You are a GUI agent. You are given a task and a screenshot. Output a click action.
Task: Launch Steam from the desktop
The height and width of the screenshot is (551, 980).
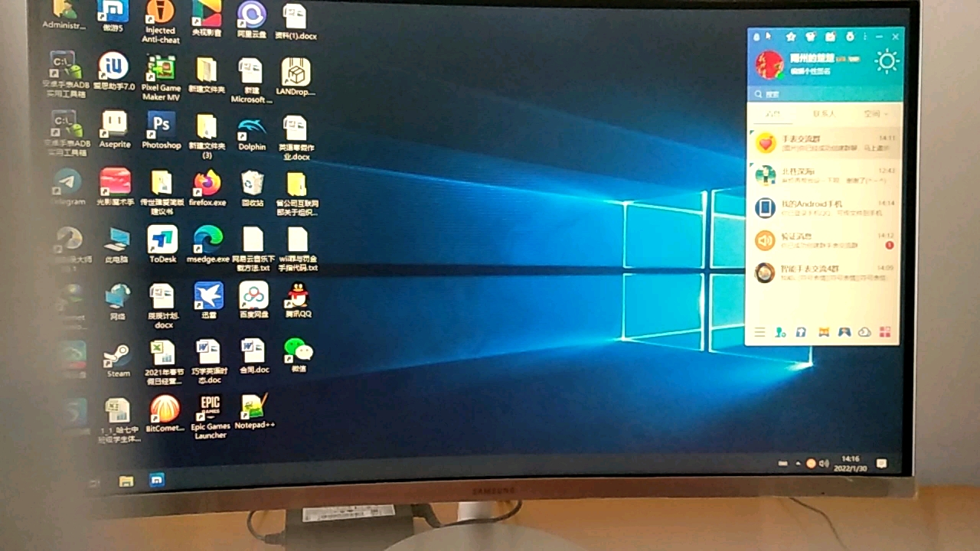pyautogui.click(x=117, y=360)
